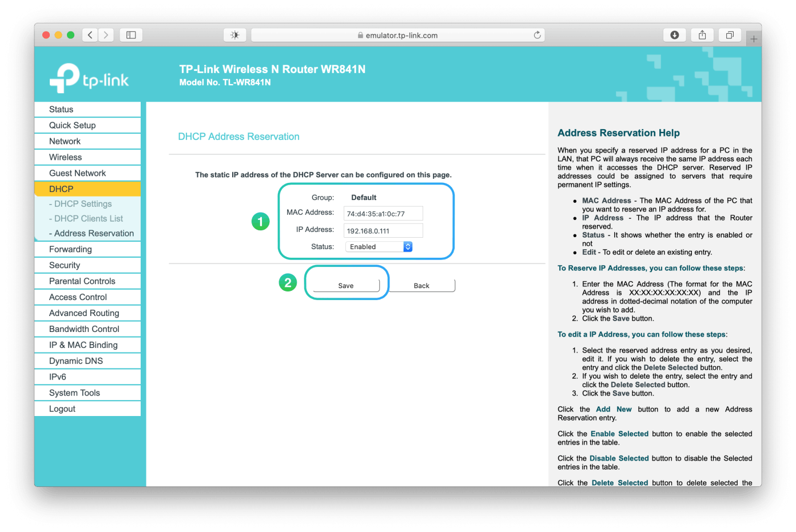Open the Network menu
The height and width of the screenshot is (532, 796).
point(87,141)
